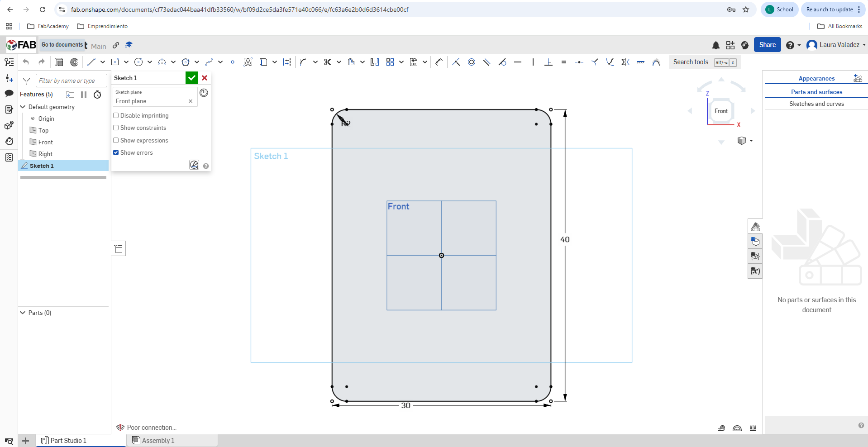This screenshot has width=868, height=447.
Task: Click the Search tools box
Action: pos(705,62)
